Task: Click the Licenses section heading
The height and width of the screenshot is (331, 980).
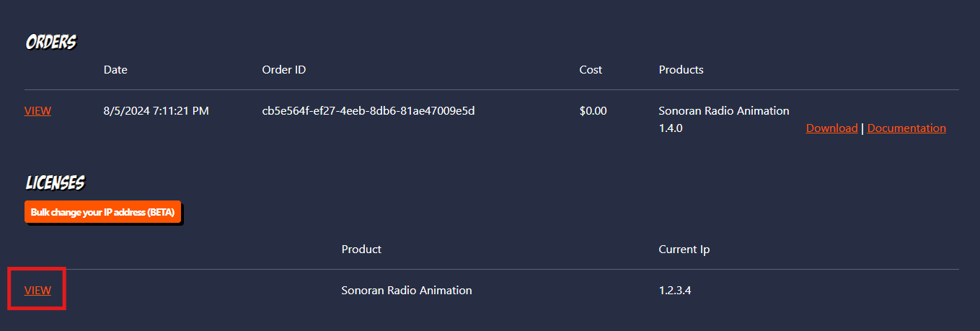Action: 55,183
